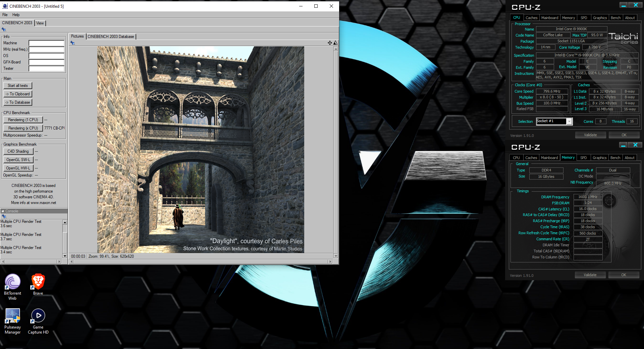644x349 pixels.
Task: Minimize the upper CPU-Z window
Action: pyautogui.click(x=624, y=5)
